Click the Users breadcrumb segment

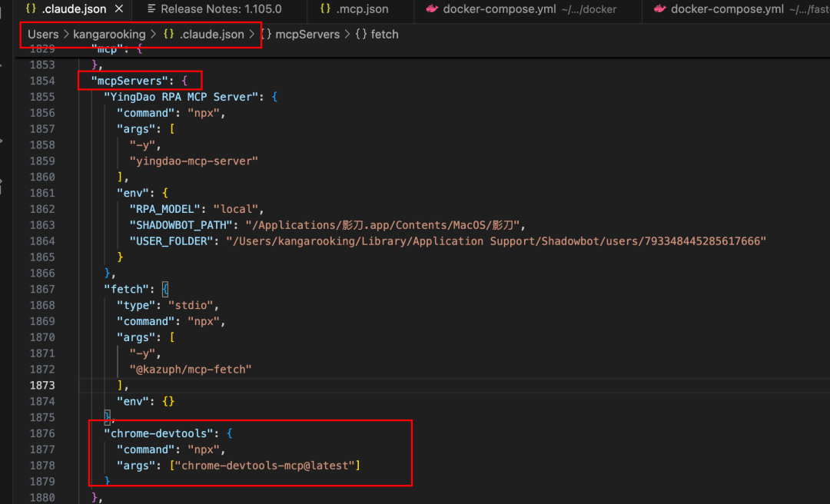pos(43,35)
